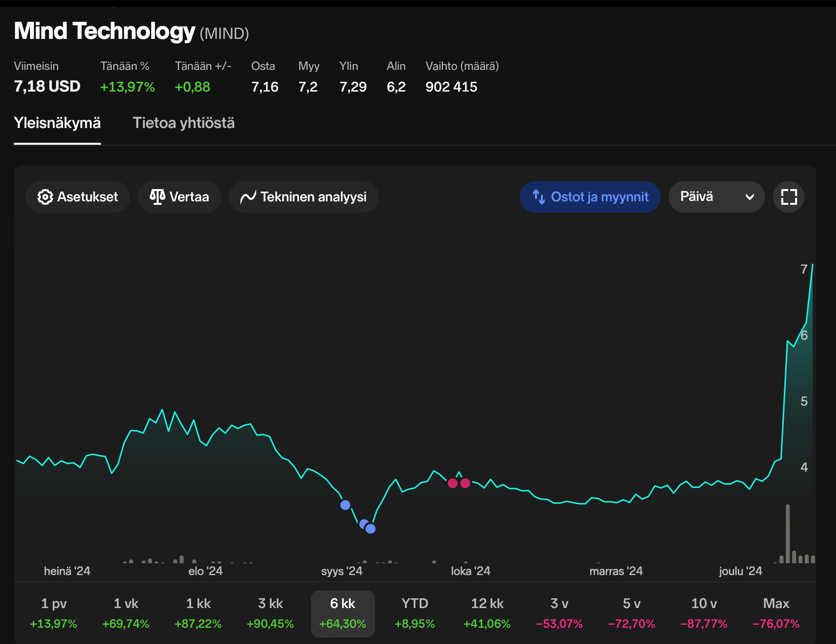The image size is (836, 644).
Task: Select the 3 v time range
Action: coord(559,613)
